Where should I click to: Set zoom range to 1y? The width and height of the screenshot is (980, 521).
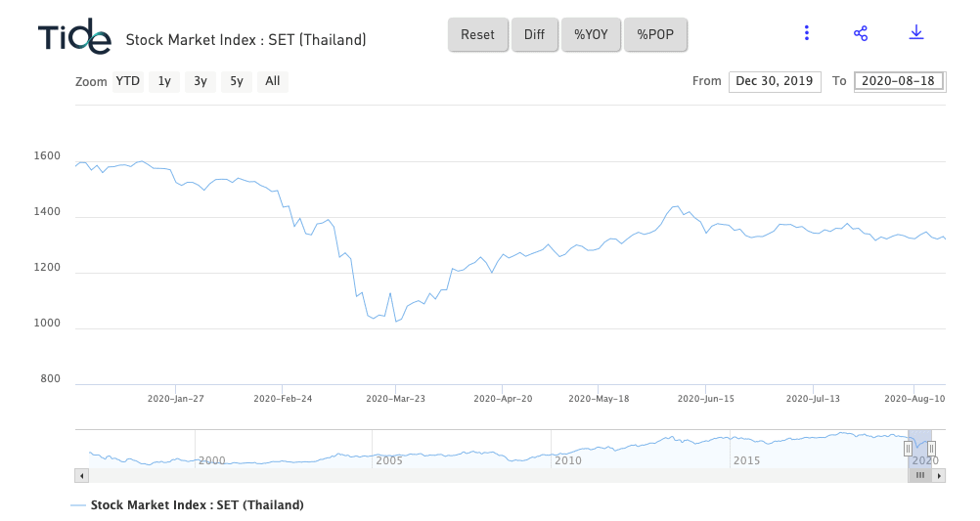[x=164, y=81]
